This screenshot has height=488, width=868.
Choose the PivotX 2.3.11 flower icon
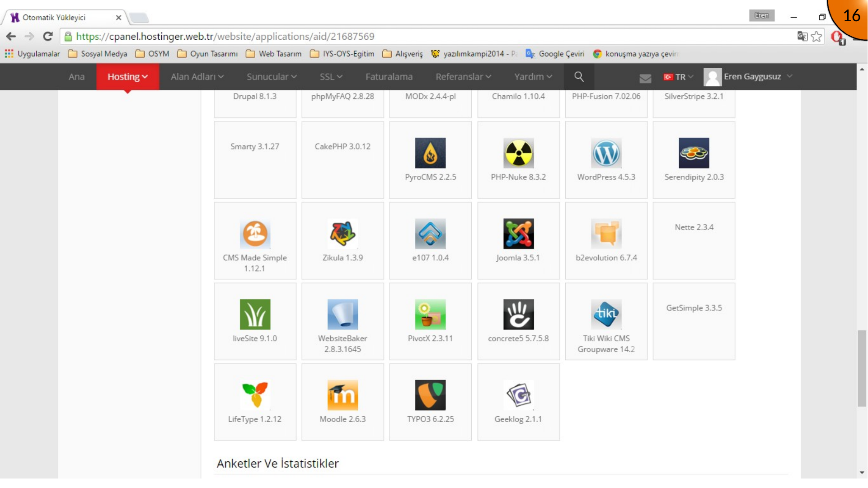point(430,314)
